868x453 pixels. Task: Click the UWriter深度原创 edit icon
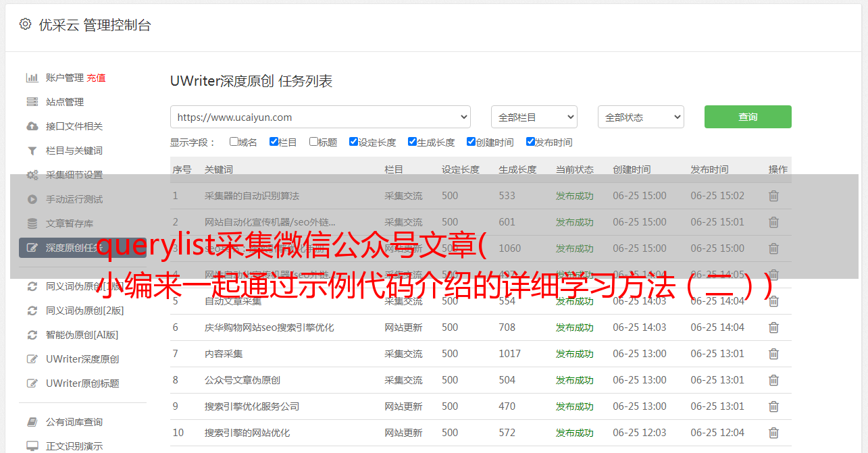[x=32, y=359]
